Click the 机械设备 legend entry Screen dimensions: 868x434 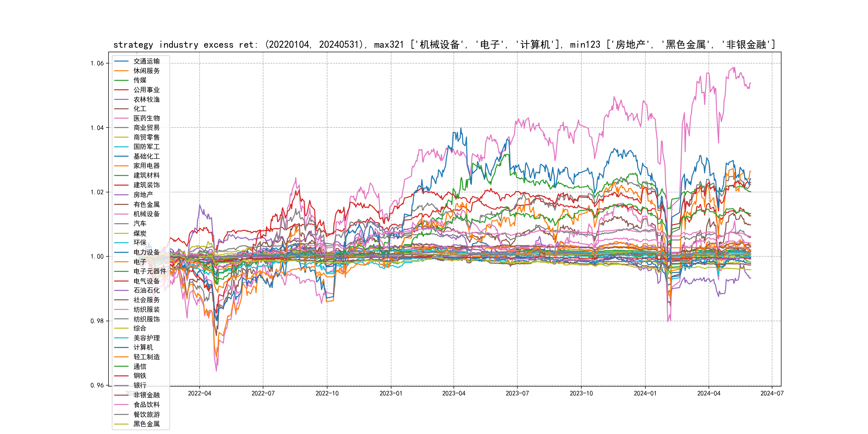coord(146,214)
